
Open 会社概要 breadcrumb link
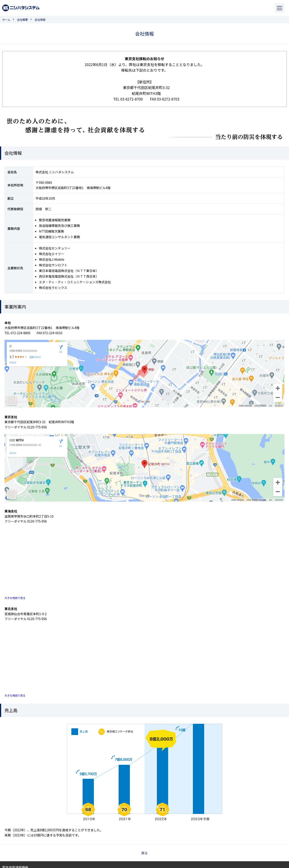(23, 20)
